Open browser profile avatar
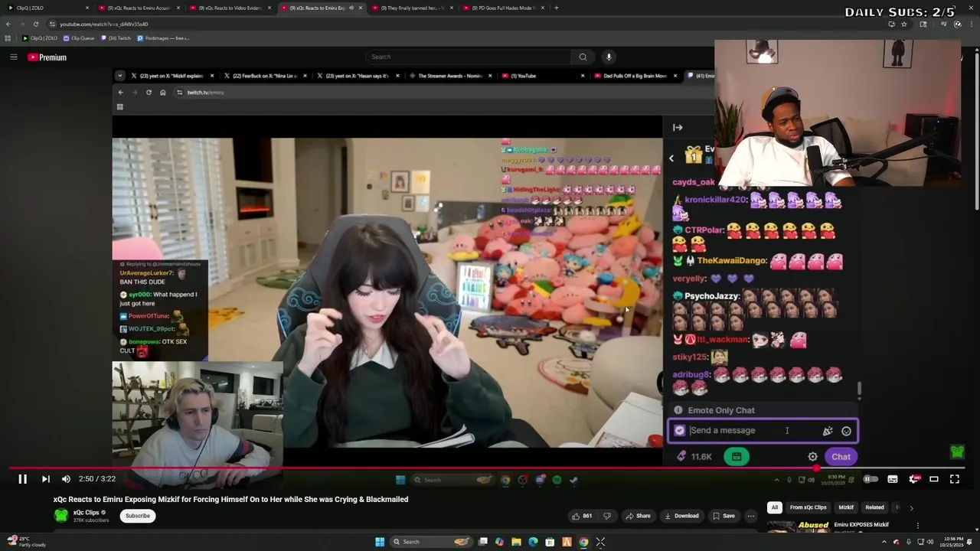Image resolution: width=980 pixels, height=551 pixels. [x=957, y=24]
